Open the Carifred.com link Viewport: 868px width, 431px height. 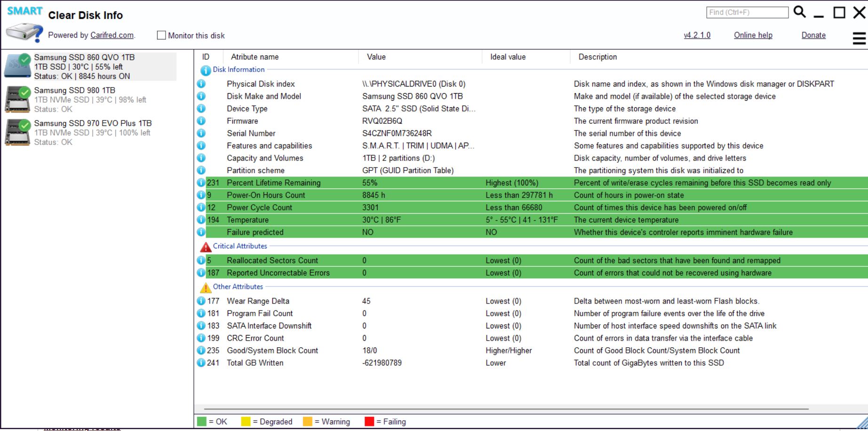click(112, 35)
